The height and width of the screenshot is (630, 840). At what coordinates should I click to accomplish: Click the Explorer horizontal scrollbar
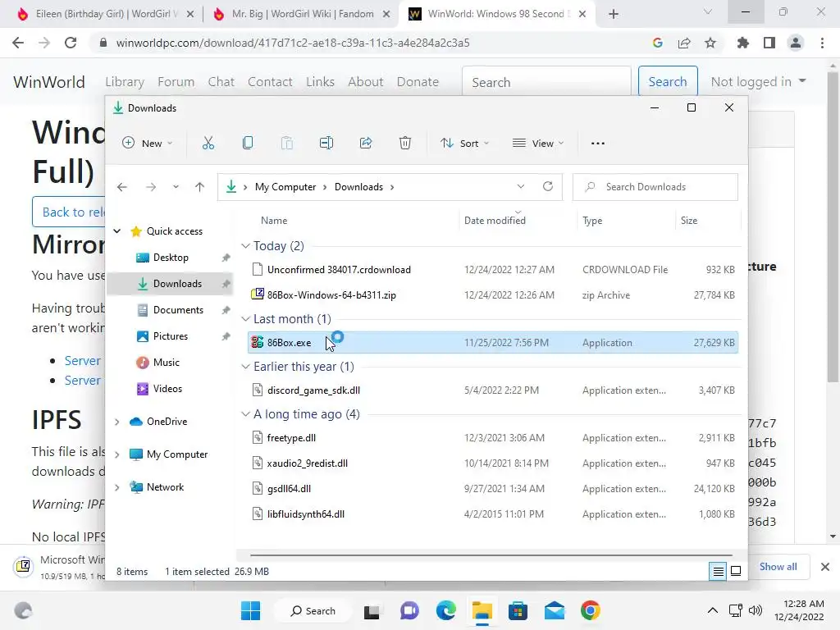coord(491,555)
